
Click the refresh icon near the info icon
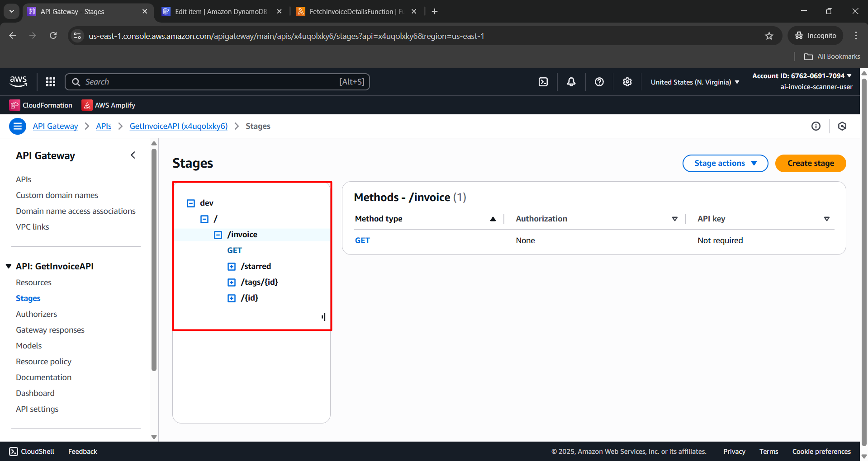842,126
